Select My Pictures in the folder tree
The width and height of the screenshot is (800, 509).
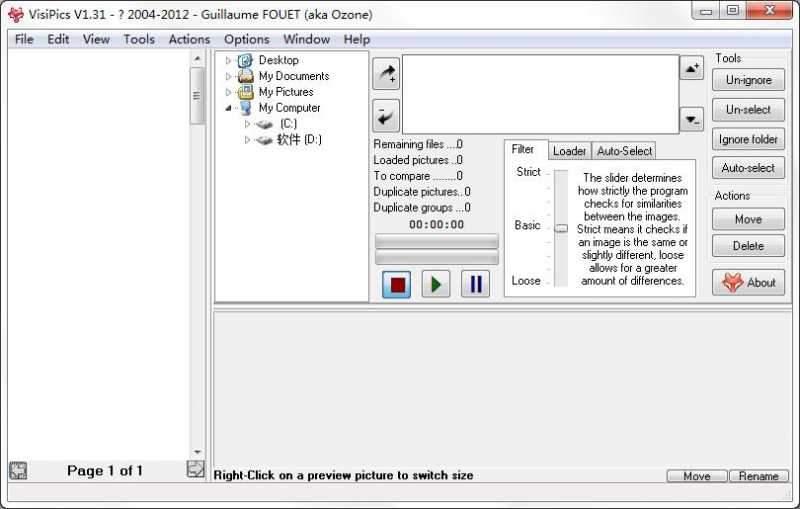click(285, 92)
